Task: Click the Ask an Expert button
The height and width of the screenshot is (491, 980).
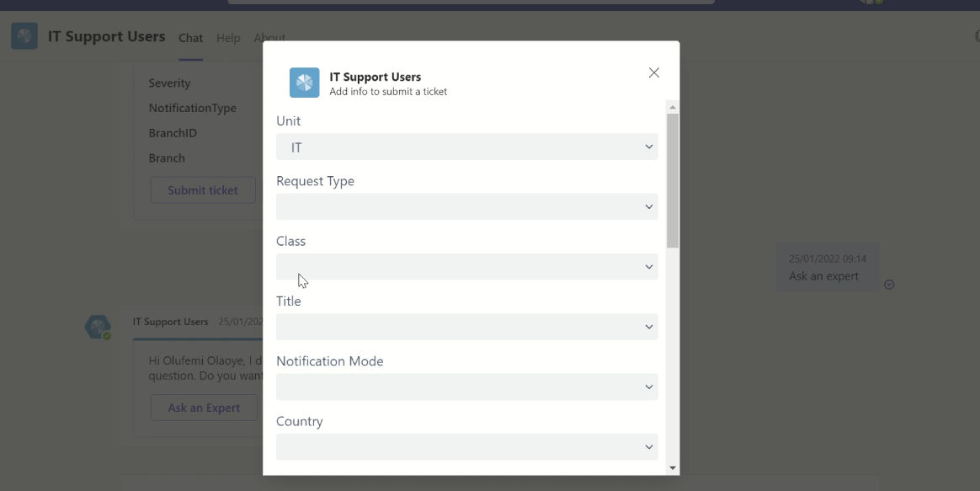Action: point(203,408)
